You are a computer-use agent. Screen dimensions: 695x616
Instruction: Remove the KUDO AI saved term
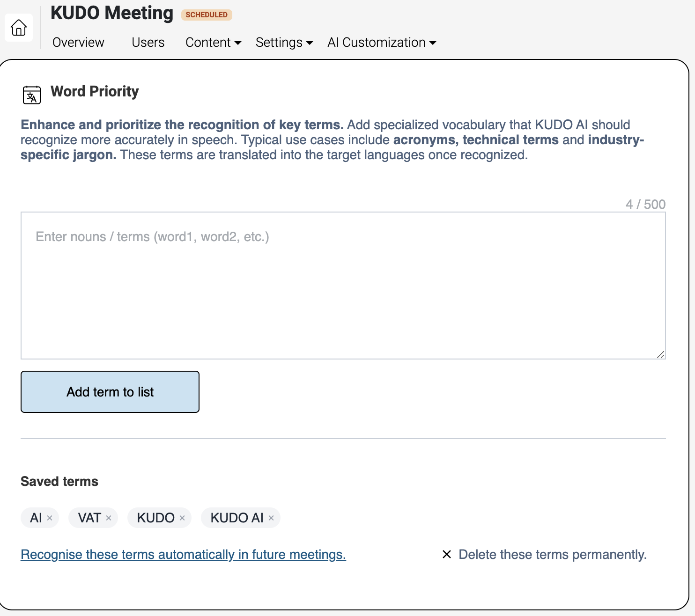tap(271, 518)
